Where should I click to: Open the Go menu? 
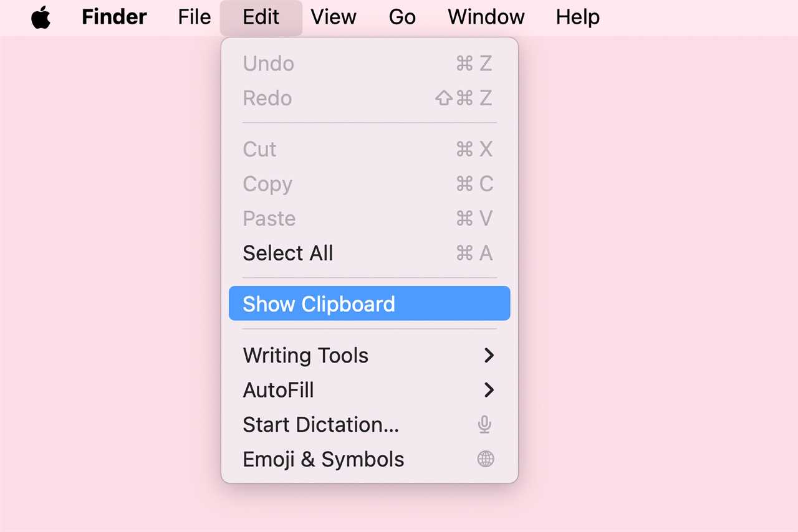pyautogui.click(x=402, y=17)
